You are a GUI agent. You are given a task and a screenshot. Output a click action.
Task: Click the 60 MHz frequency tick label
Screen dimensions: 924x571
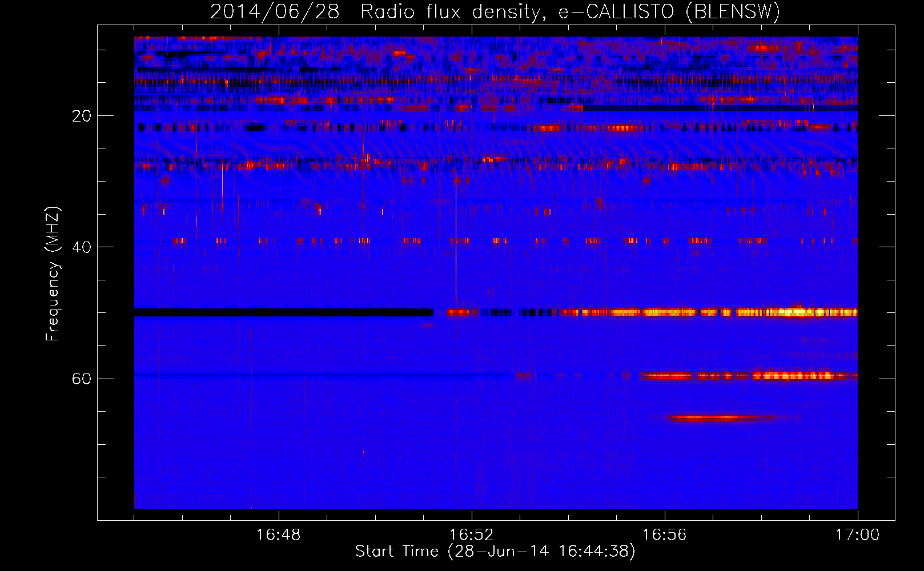pos(82,379)
